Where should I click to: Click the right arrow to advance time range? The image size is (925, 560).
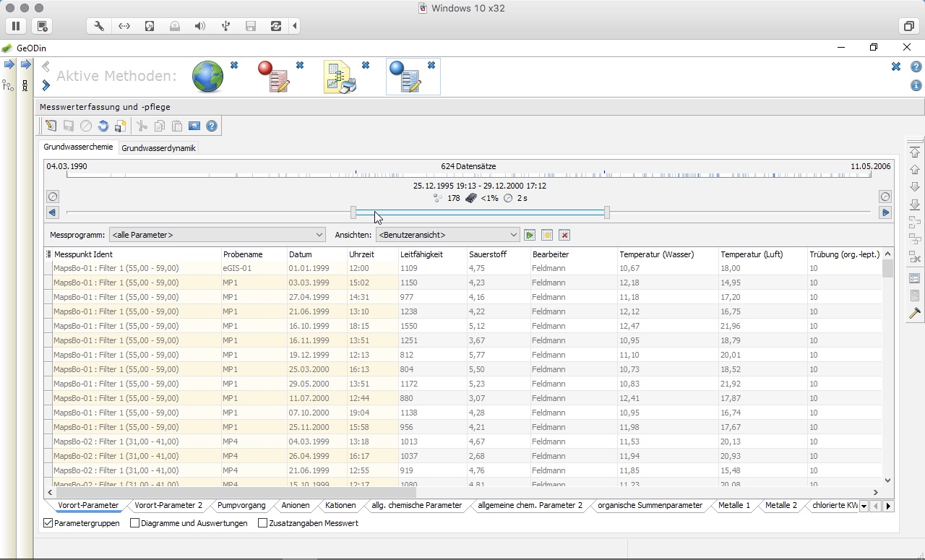[885, 212]
